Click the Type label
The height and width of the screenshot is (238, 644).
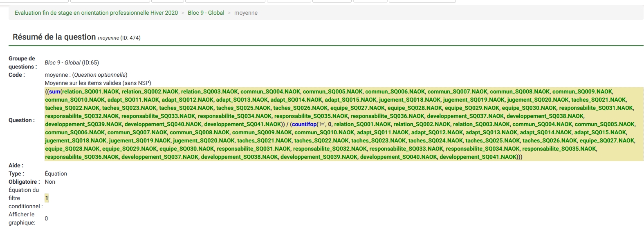[16, 174]
